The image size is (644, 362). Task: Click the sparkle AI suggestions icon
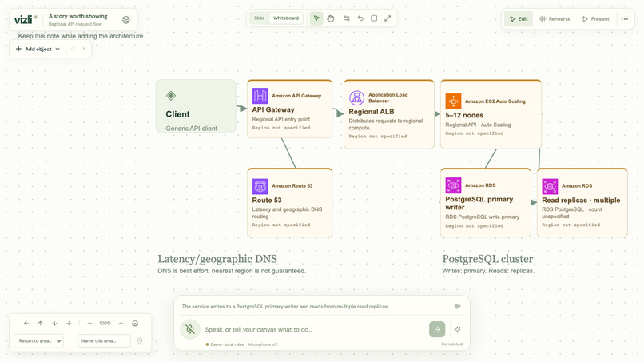click(x=457, y=329)
